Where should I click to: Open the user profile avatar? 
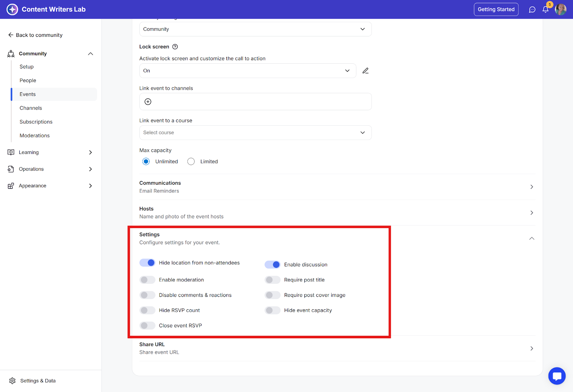pos(560,10)
